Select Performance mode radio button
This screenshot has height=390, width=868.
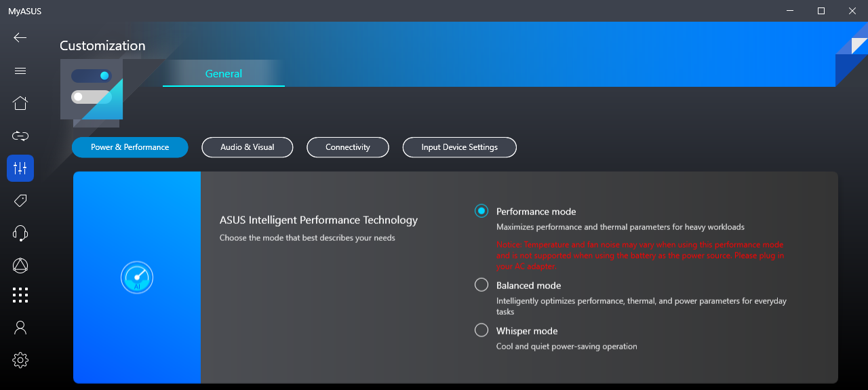pos(481,211)
